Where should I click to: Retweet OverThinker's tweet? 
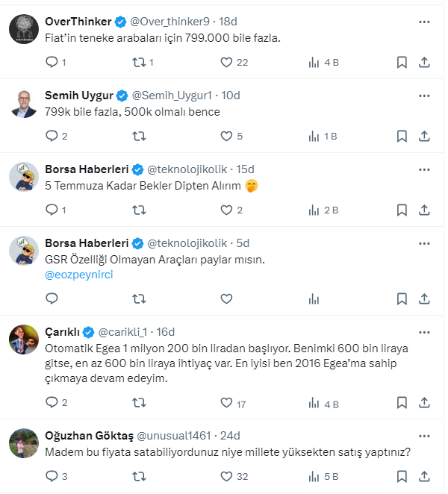(138, 63)
